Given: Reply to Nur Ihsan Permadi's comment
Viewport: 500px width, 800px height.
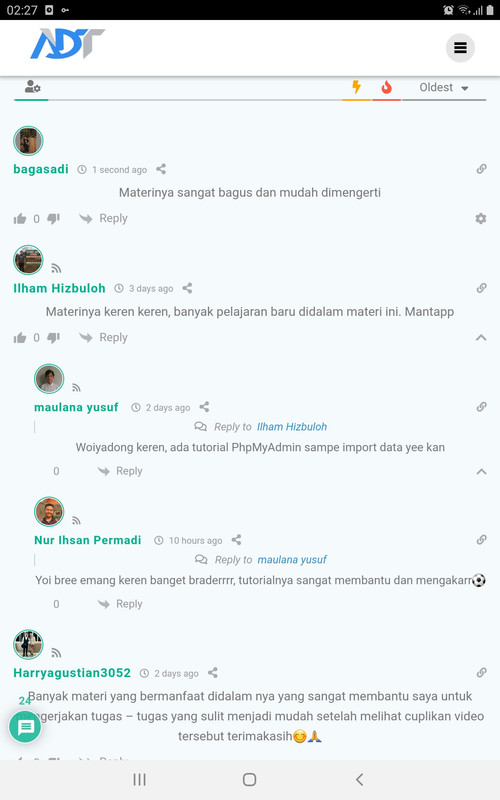Looking at the screenshot, I should (x=120, y=604).
